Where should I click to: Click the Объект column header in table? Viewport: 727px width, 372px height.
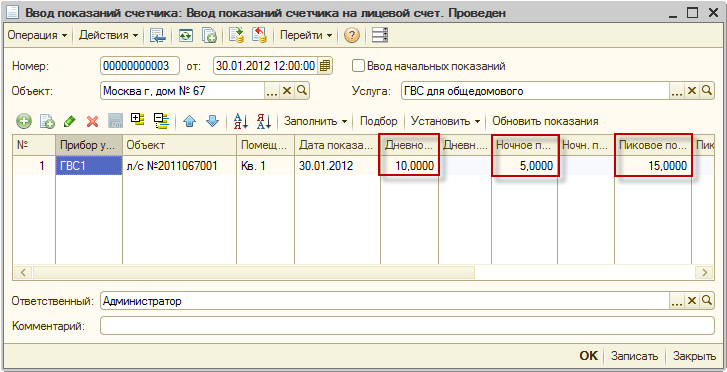(x=179, y=146)
